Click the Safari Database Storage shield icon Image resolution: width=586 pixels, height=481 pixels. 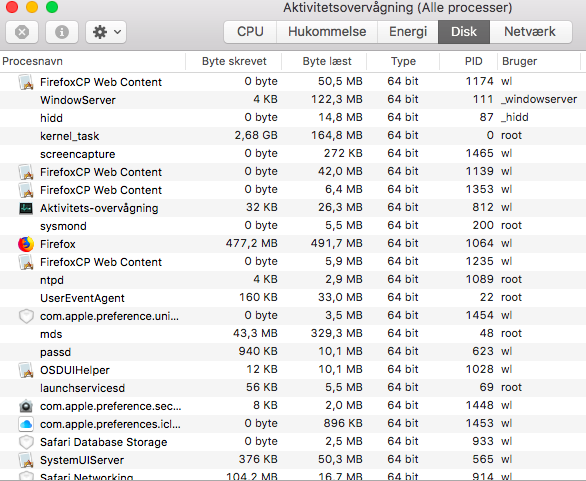[26, 442]
